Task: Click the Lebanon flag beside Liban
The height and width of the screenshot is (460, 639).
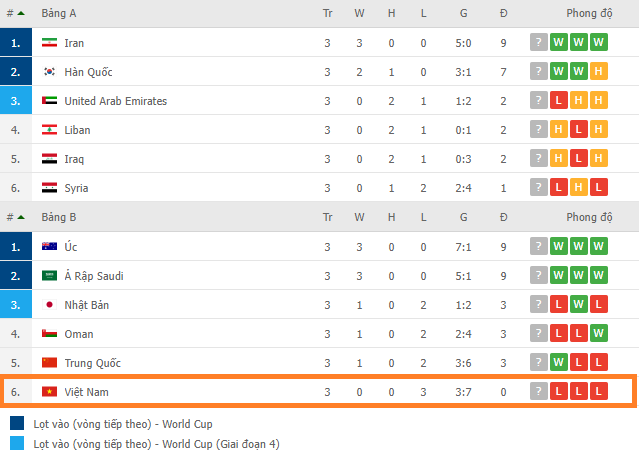Action: pos(49,130)
